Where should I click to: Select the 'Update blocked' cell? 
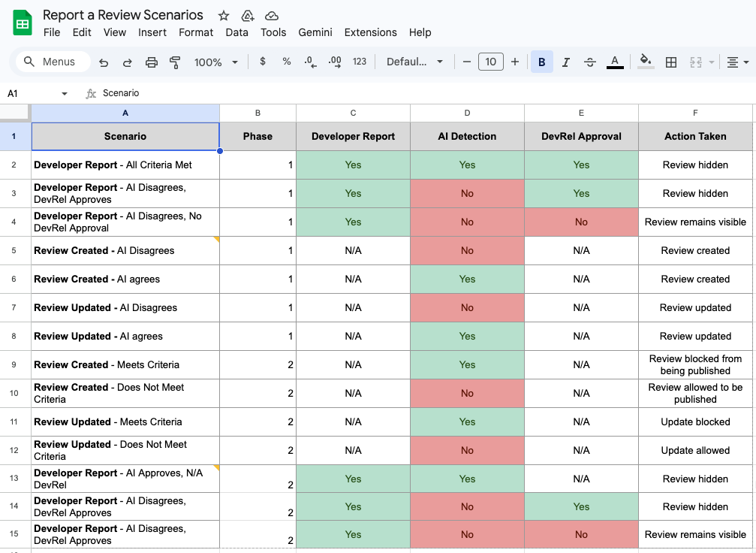(695, 422)
